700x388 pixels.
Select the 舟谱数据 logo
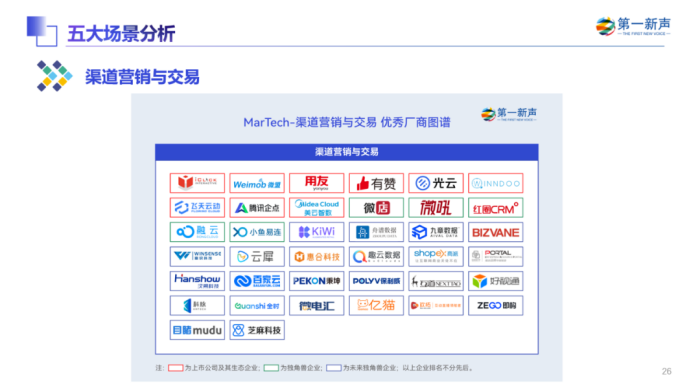(x=376, y=232)
